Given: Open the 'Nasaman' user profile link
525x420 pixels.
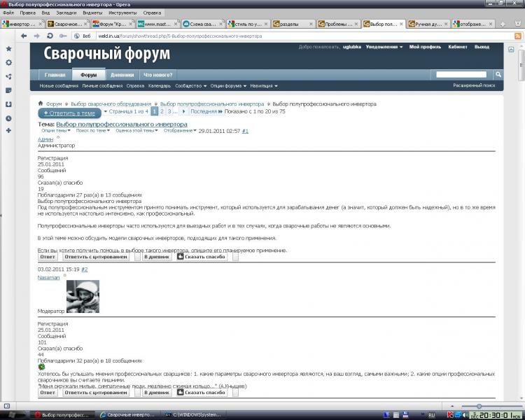Looking at the screenshot, I should point(49,278).
